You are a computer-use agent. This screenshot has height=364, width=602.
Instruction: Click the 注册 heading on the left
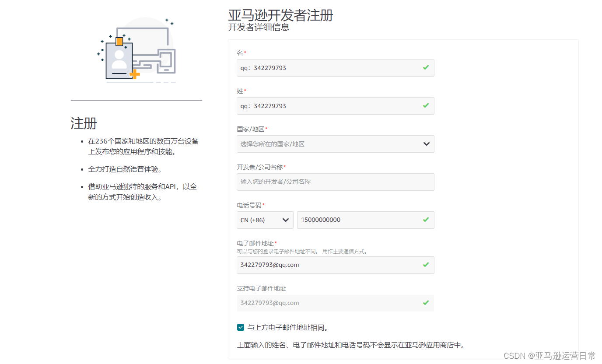pyautogui.click(x=84, y=123)
